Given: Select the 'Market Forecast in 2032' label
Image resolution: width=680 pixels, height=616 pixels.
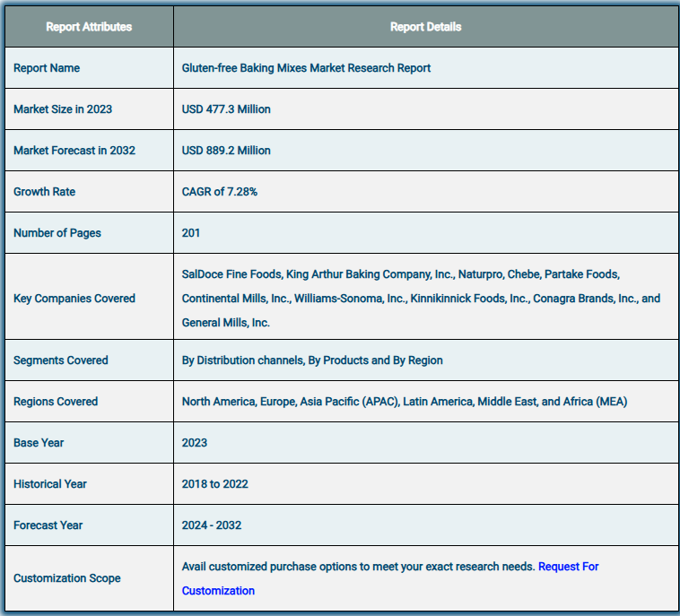Looking at the screenshot, I should (74, 151).
